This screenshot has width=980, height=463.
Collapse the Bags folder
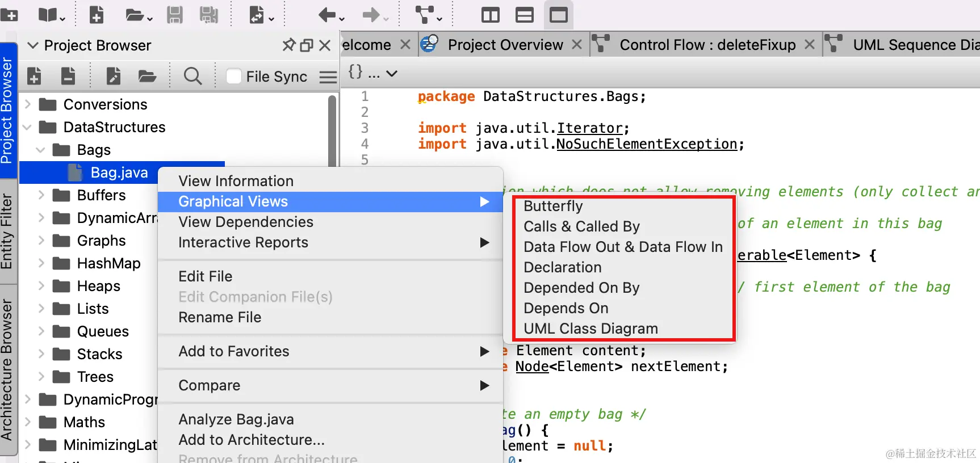[40, 150]
